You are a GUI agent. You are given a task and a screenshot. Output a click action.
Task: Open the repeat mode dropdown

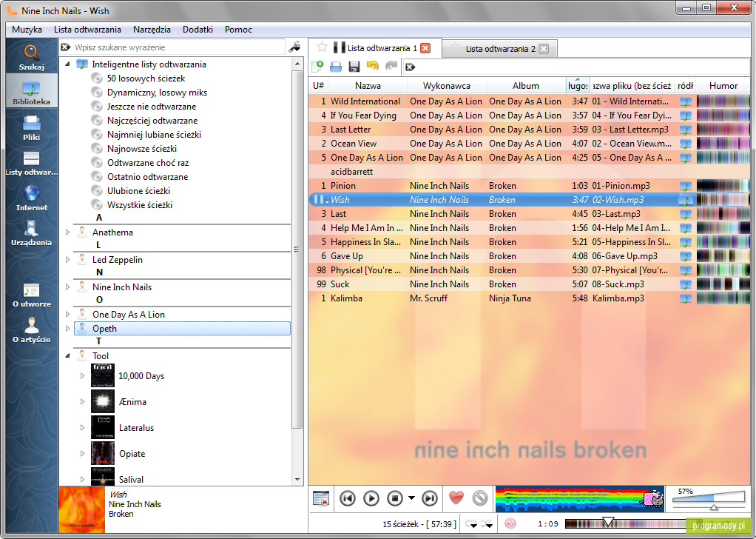pyautogui.click(x=471, y=524)
